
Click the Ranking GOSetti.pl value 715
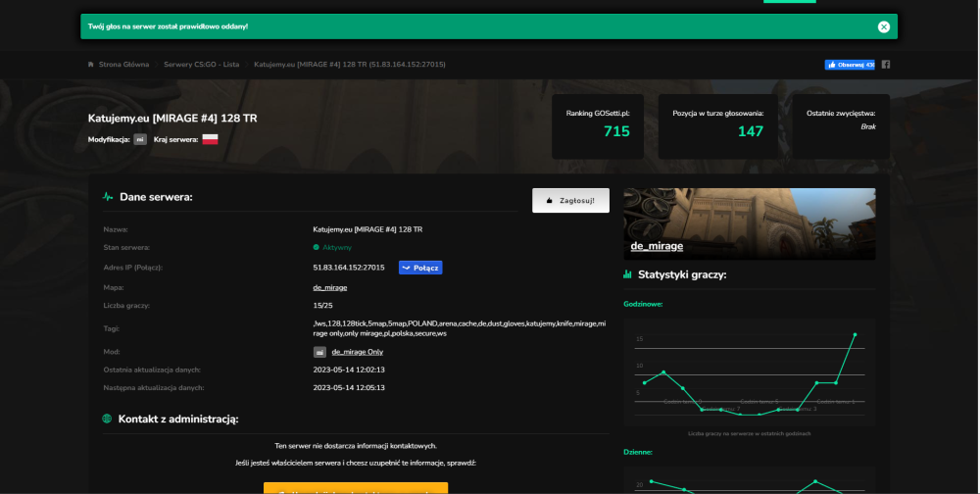tap(616, 131)
